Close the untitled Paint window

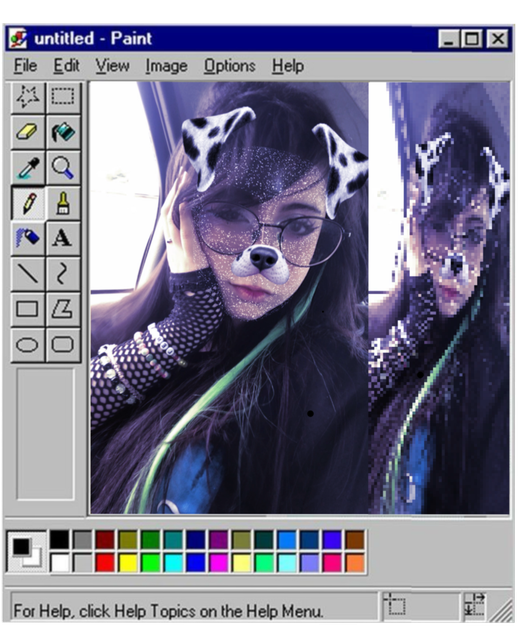[498, 40]
